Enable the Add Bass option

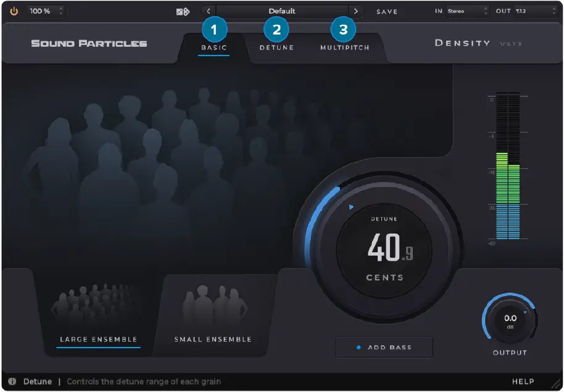[384, 347]
